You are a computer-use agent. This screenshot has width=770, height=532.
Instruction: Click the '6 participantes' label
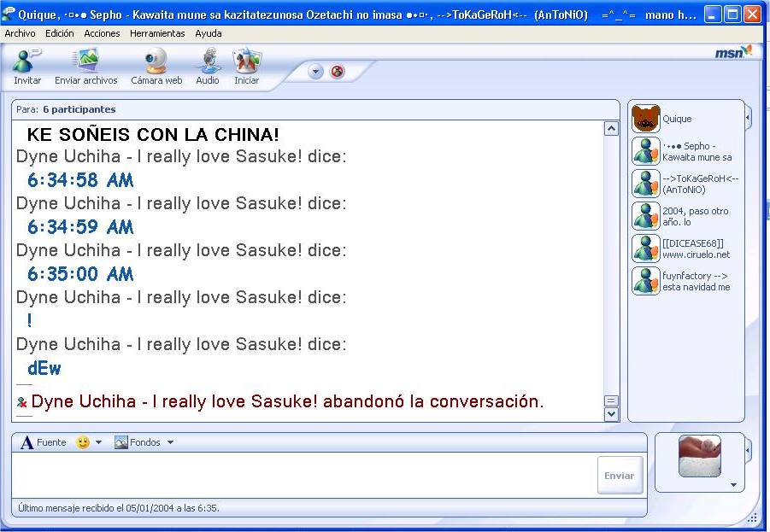pos(79,109)
